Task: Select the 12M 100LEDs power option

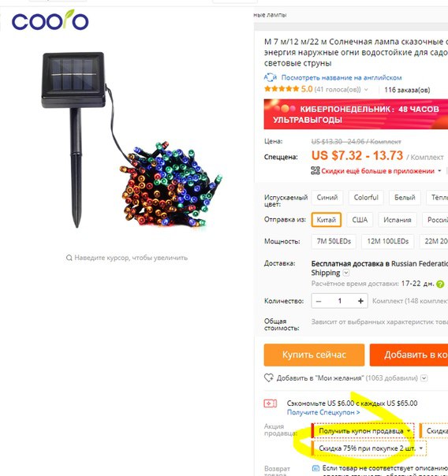Action: pos(387,241)
